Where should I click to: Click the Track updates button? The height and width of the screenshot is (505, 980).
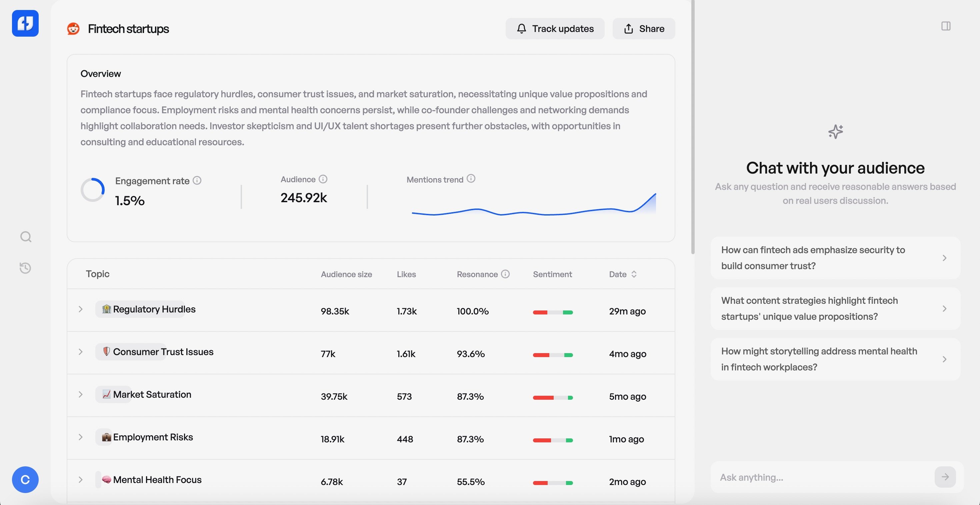pos(555,29)
